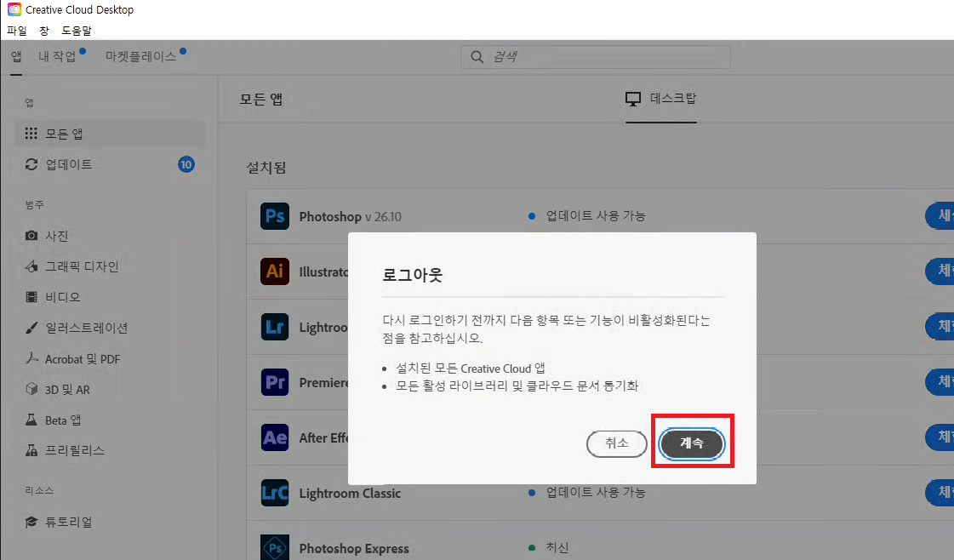Click the 로그아웃 dialog title
This screenshot has height=560, width=954.
tap(412, 275)
